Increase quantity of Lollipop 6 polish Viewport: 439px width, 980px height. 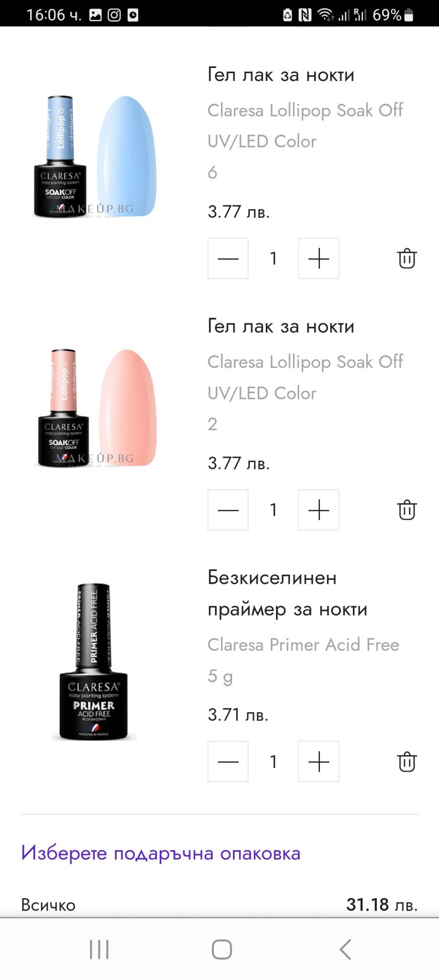(x=318, y=258)
